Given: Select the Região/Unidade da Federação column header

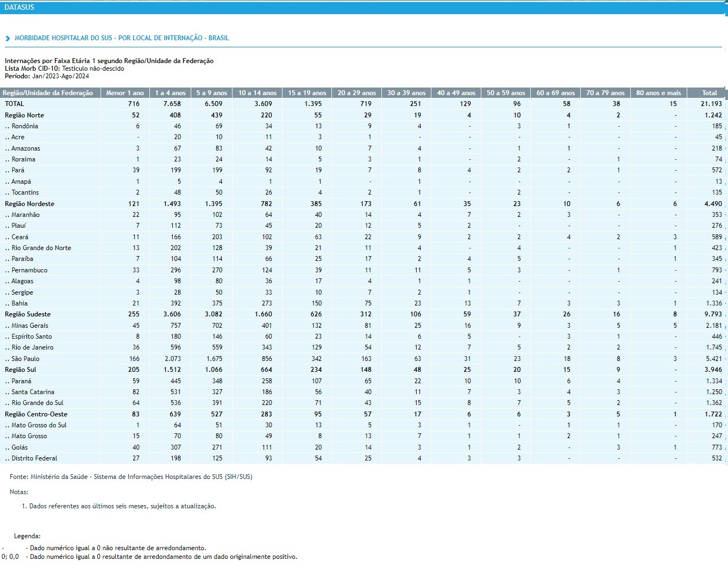Looking at the screenshot, I should (48, 93).
